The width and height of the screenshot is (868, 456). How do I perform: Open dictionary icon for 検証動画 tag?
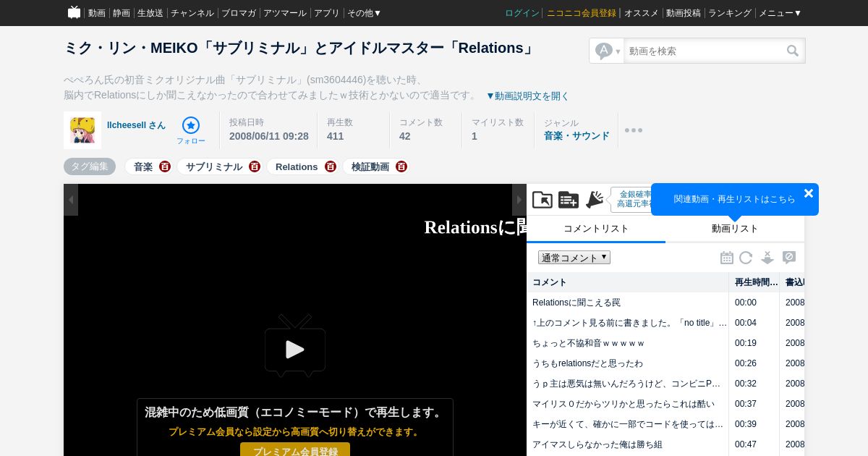pos(401,166)
